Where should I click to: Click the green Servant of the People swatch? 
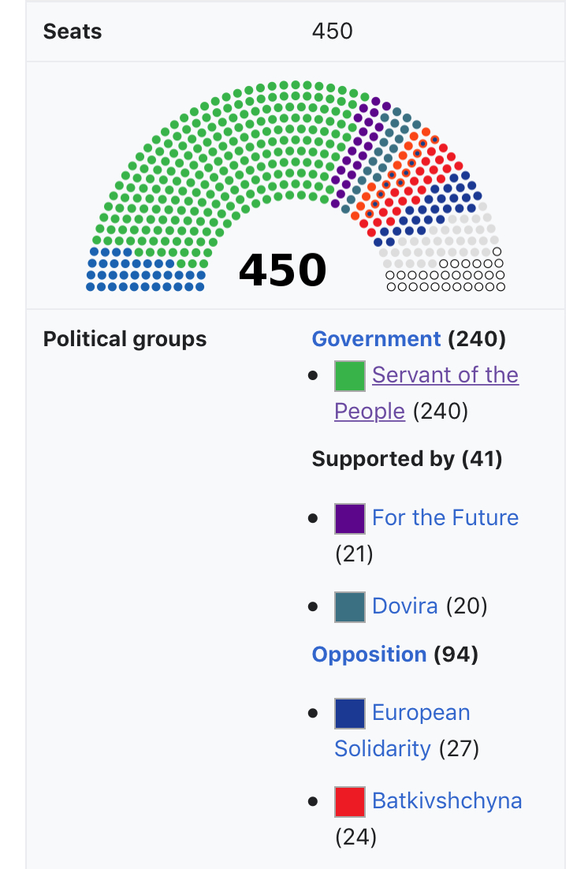(350, 376)
